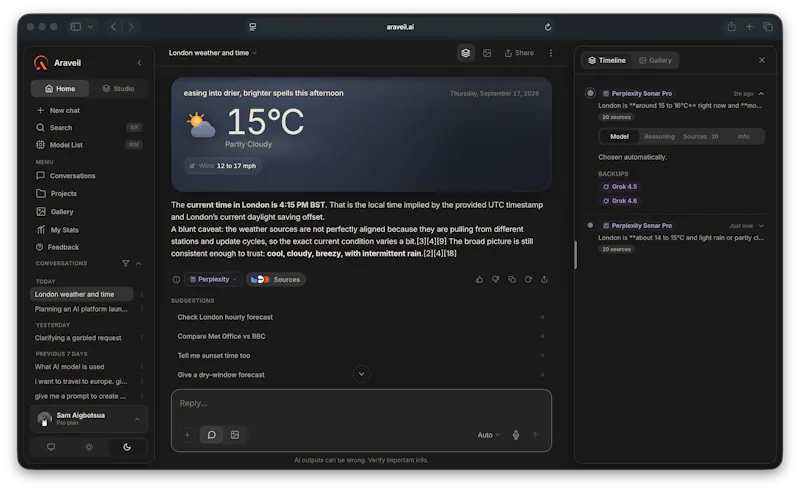This screenshot has height=491, width=800.
Task: Export the response with share icon
Action: coord(544,280)
